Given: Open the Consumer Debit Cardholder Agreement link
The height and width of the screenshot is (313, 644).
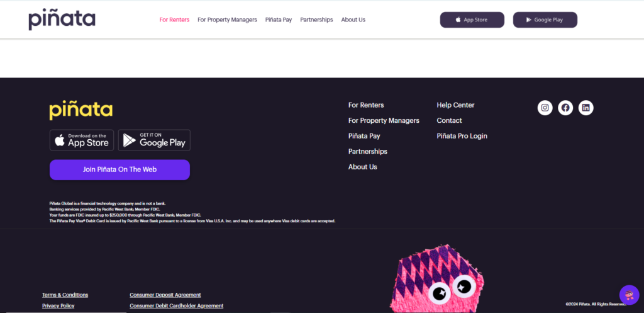Looking at the screenshot, I should (177, 306).
